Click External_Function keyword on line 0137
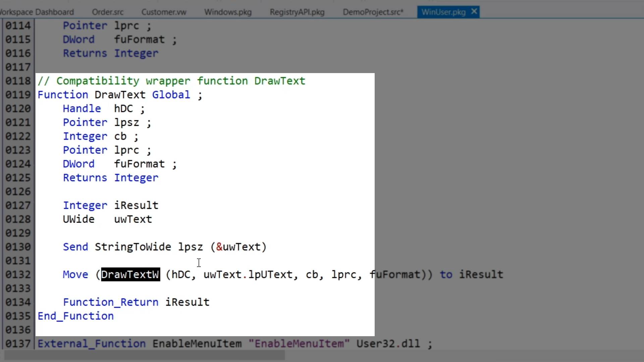This screenshot has height=362, width=644. click(91, 344)
